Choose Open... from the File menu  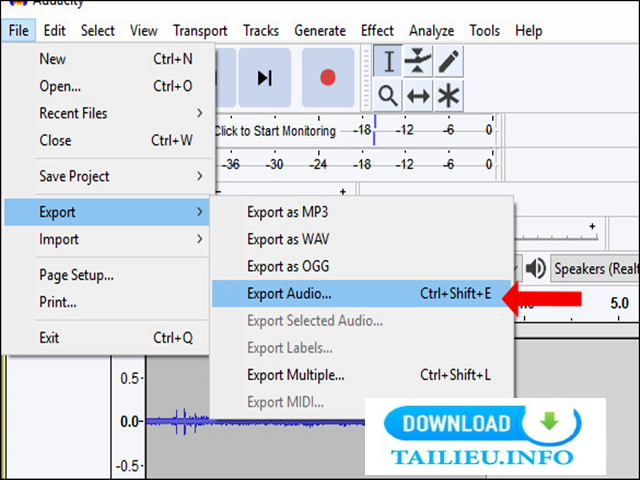pyautogui.click(x=109, y=86)
